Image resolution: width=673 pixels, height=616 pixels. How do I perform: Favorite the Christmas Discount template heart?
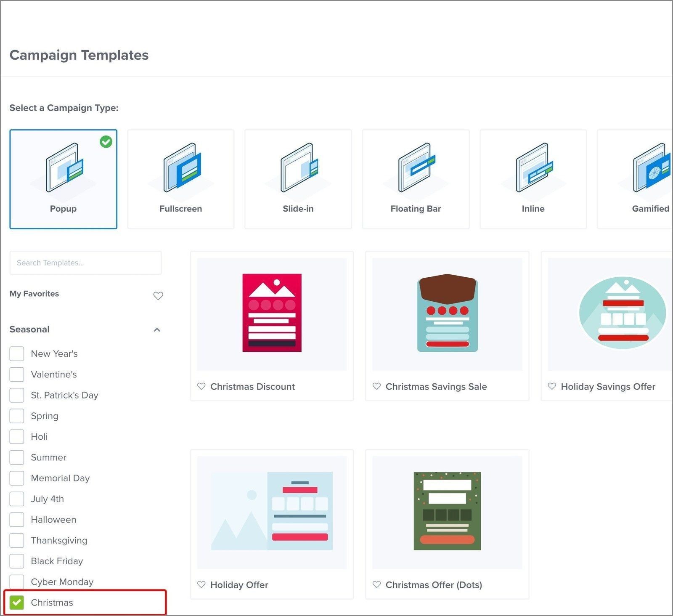pyautogui.click(x=201, y=386)
